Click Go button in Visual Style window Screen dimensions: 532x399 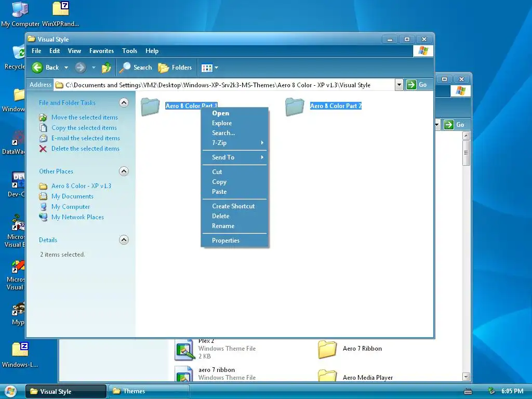tap(417, 85)
